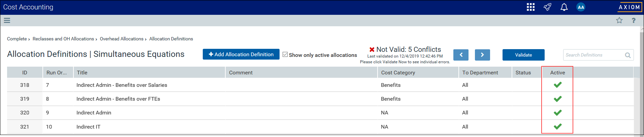Open the Overhead Allocations breadcrumb
The width and height of the screenshot is (644, 137).
tap(122, 39)
